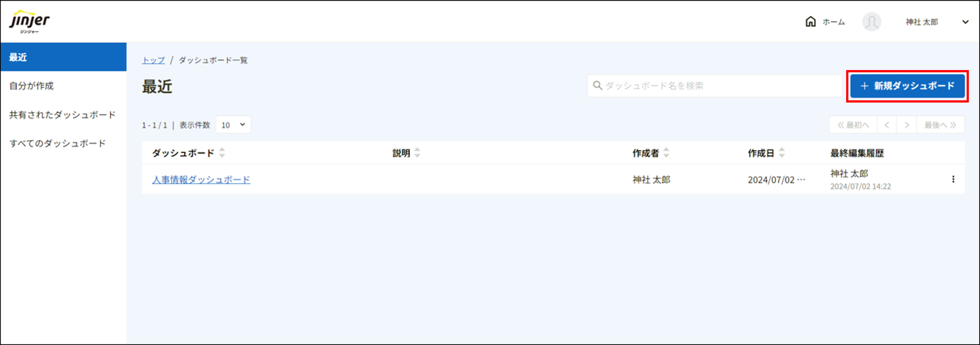Open 共有されたダッシュボード section
This screenshot has width=980, height=345.
63,114
